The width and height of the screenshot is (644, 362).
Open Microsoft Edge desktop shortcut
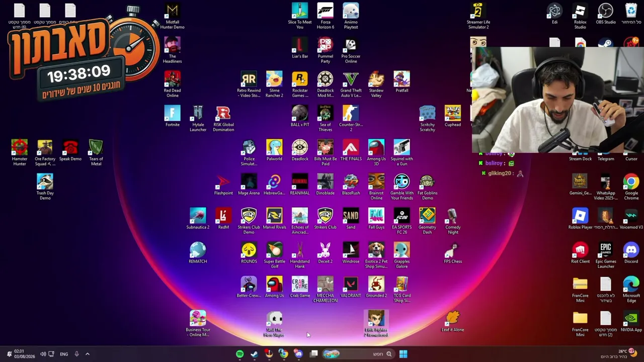[x=631, y=290]
